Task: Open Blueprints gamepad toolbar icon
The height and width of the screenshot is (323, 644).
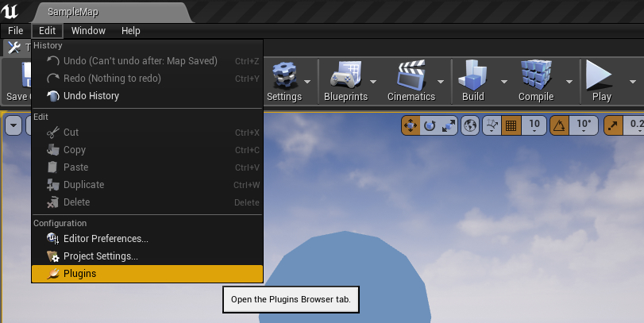Action: click(x=345, y=75)
